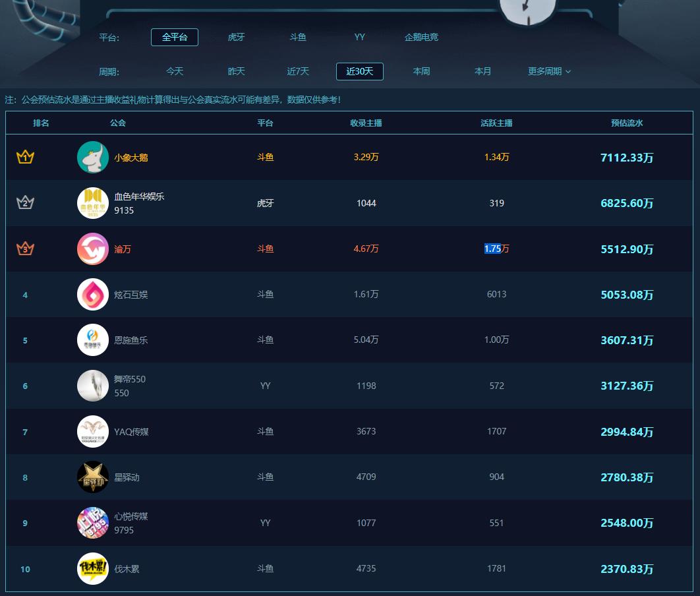The width and height of the screenshot is (700, 596).
Task: Open 恩施鱼乐 guild name link
Action: [x=131, y=340]
